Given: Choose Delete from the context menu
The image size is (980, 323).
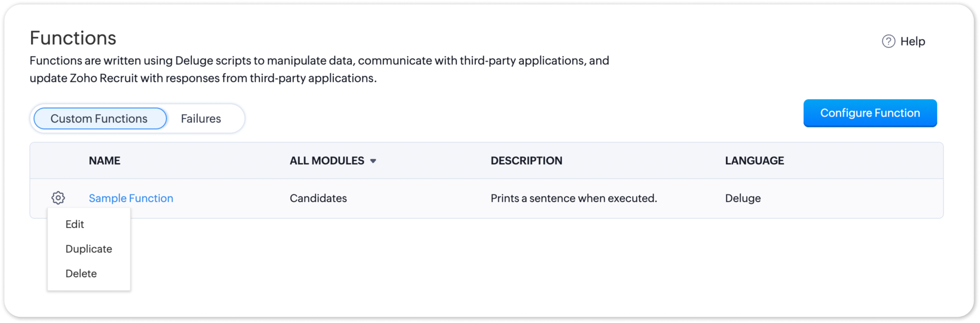Looking at the screenshot, I should tap(81, 274).
